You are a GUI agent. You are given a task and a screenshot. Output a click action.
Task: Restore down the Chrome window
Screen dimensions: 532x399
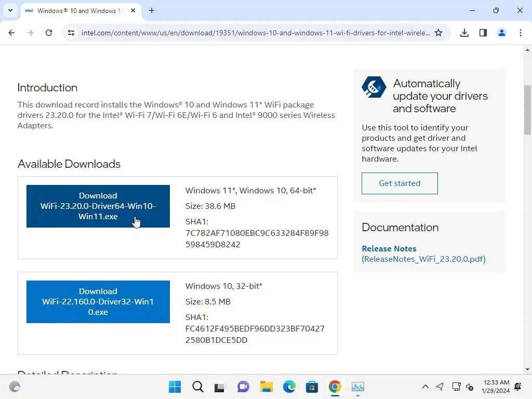(x=496, y=10)
